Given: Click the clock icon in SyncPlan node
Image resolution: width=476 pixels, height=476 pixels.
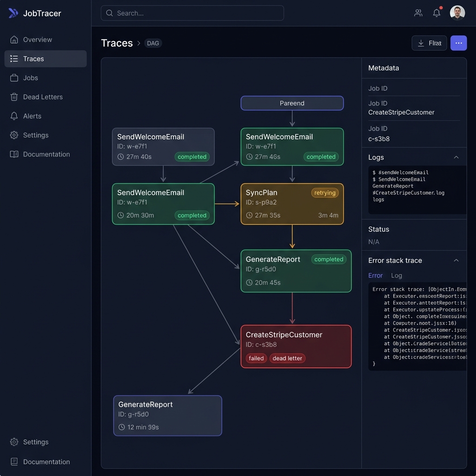Looking at the screenshot, I should pyautogui.click(x=249, y=215).
